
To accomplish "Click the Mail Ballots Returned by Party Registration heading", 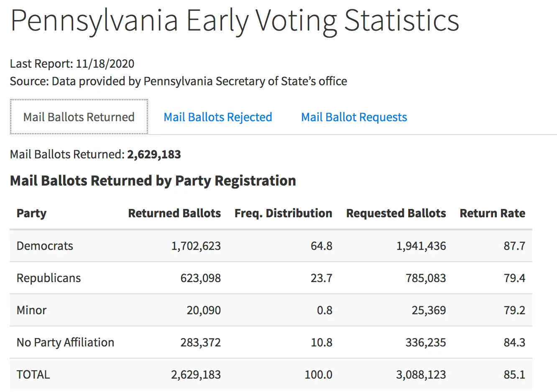I will click(x=153, y=181).
